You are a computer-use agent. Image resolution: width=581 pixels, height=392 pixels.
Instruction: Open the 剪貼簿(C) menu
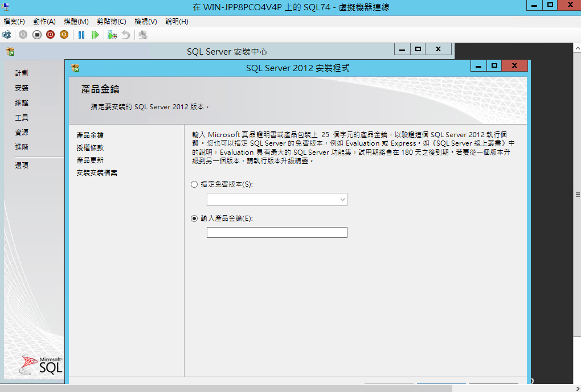coord(112,22)
